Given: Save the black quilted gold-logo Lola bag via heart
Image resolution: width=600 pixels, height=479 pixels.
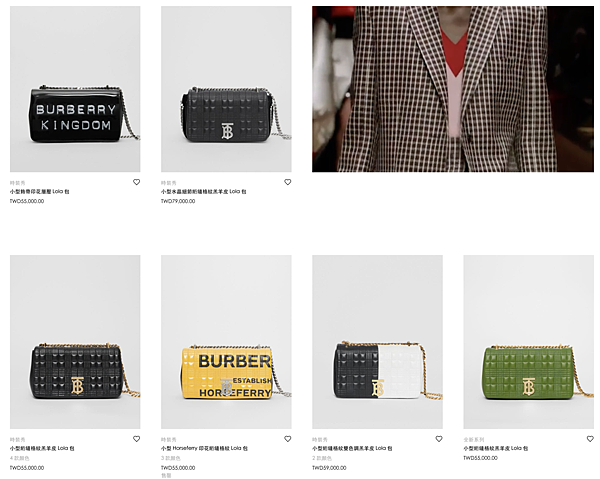Looking at the screenshot, I should click(x=136, y=439).
